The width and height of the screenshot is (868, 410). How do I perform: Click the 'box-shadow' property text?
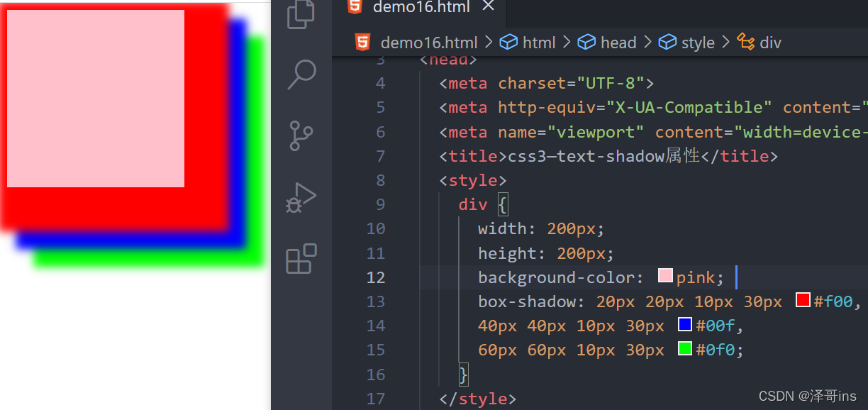(x=527, y=301)
